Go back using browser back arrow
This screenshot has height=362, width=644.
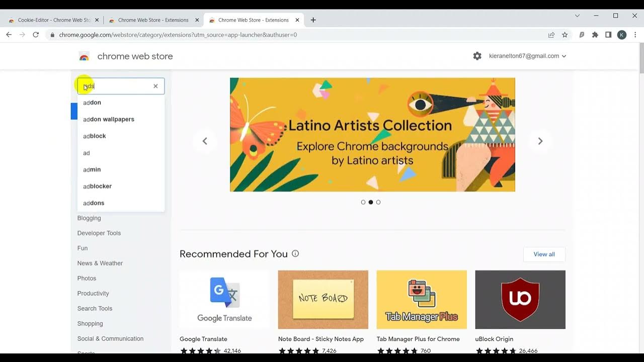[9, 35]
